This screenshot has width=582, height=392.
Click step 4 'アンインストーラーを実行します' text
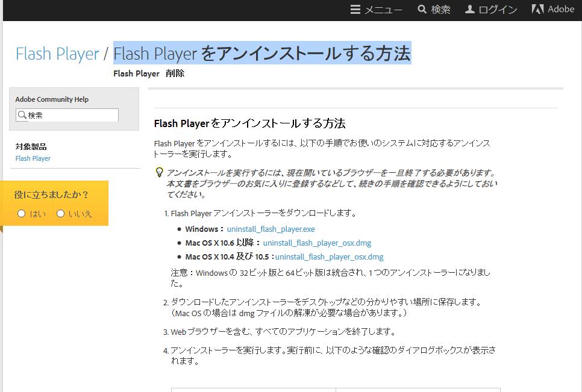[x=333, y=355]
